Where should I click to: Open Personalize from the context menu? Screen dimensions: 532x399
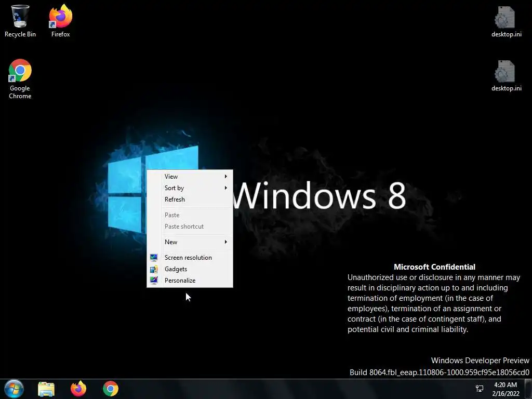coord(190,281)
